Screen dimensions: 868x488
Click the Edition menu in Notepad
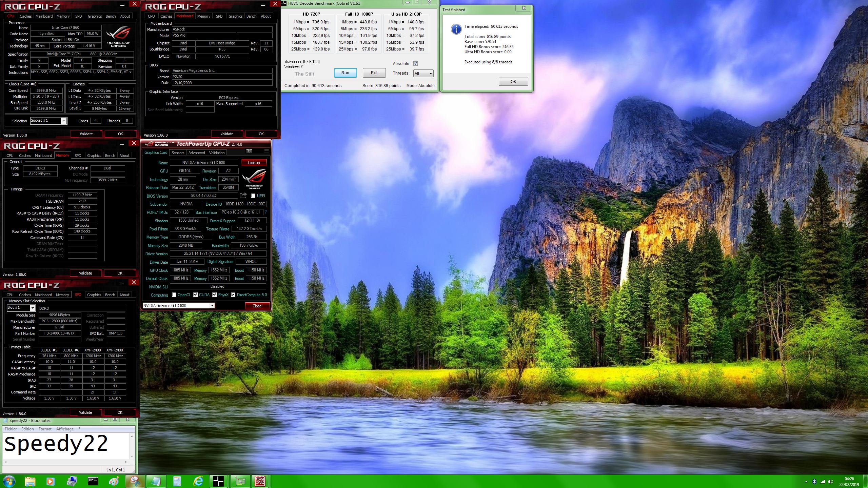pyautogui.click(x=27, y=429)
